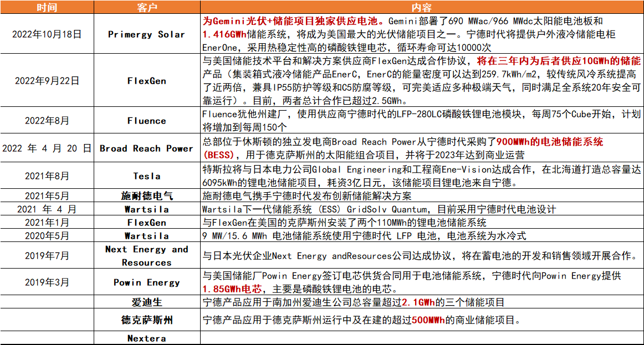This screenshot has width=644, height=345.
Task: Click the 施耐德电气携手宁德时代 content cell
Action: pyautogui.click(x=422, y=195)
